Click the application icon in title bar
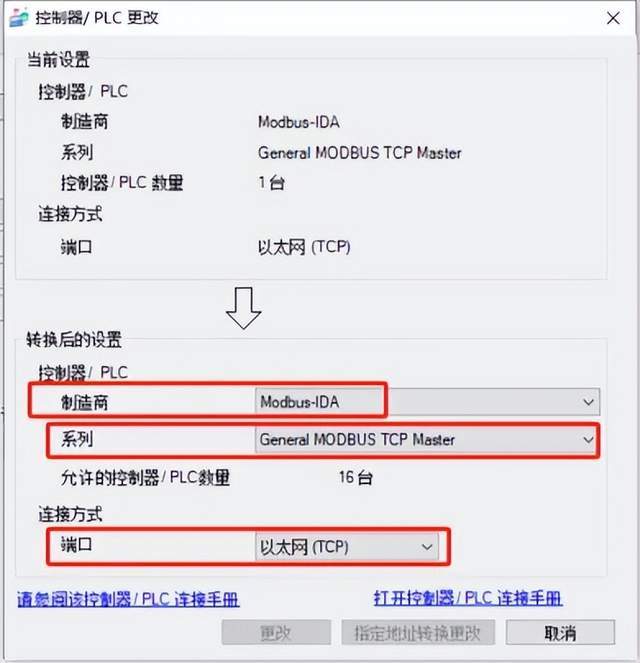 19,18
